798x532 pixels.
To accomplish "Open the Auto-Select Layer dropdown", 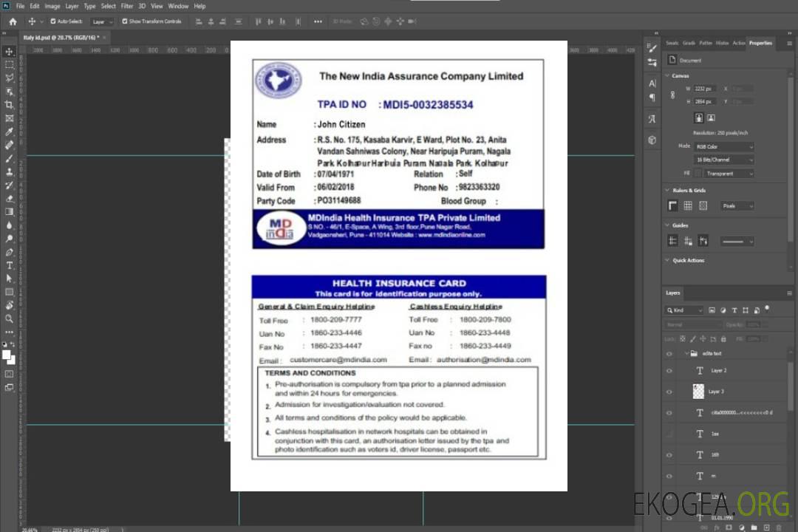I will [102, 22].
